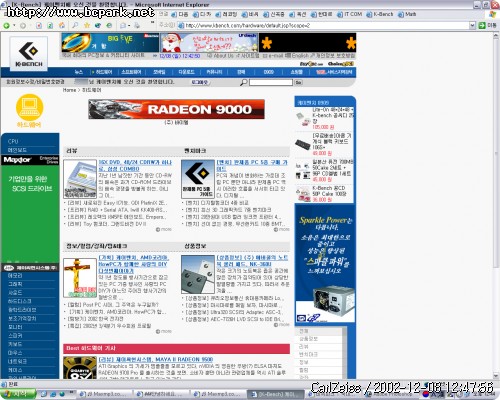Click the K-Bench PC 5 guide thumbnail
This screenshot has width=500, height=400.
[198, 179]
